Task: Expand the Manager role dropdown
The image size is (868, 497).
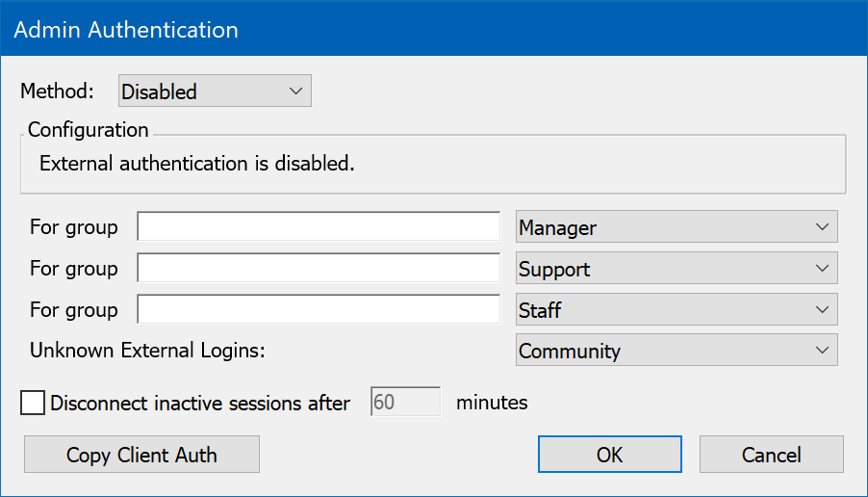Action: pyautogui.click(x=677, y=228)
